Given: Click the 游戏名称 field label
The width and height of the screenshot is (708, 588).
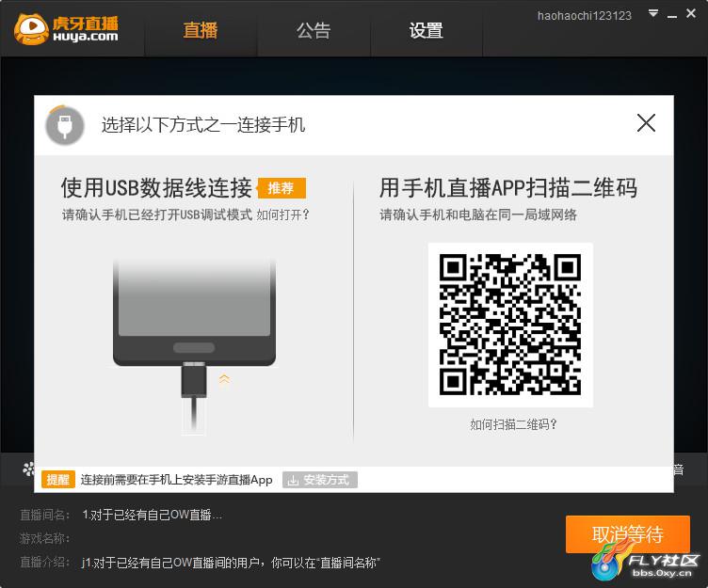Looking at the screenshot, I should [x=44, y=538].
